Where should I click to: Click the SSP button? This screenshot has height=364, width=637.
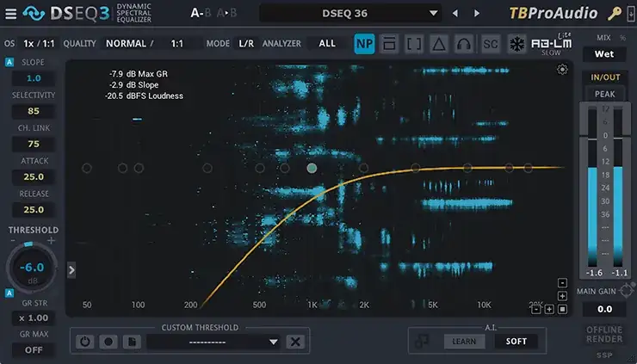click(604, 355)
